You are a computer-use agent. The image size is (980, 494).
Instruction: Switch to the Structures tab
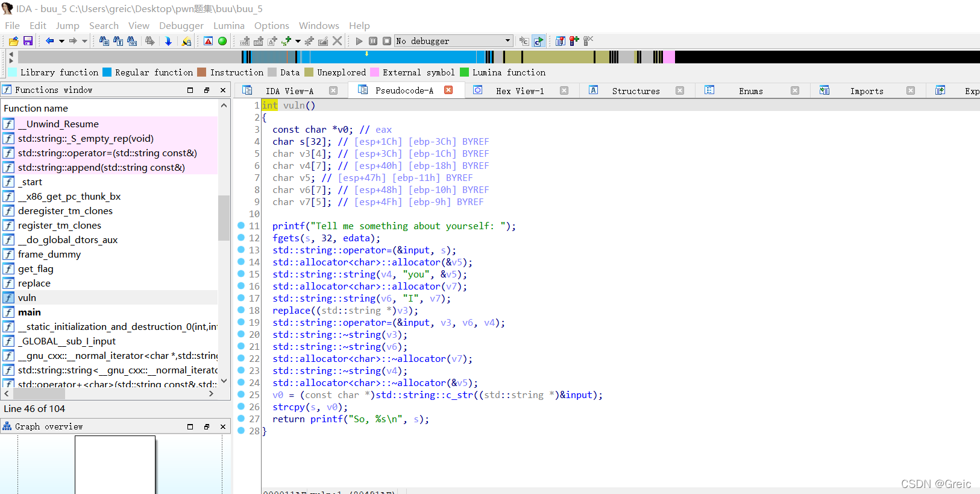(x=636, y=91)
